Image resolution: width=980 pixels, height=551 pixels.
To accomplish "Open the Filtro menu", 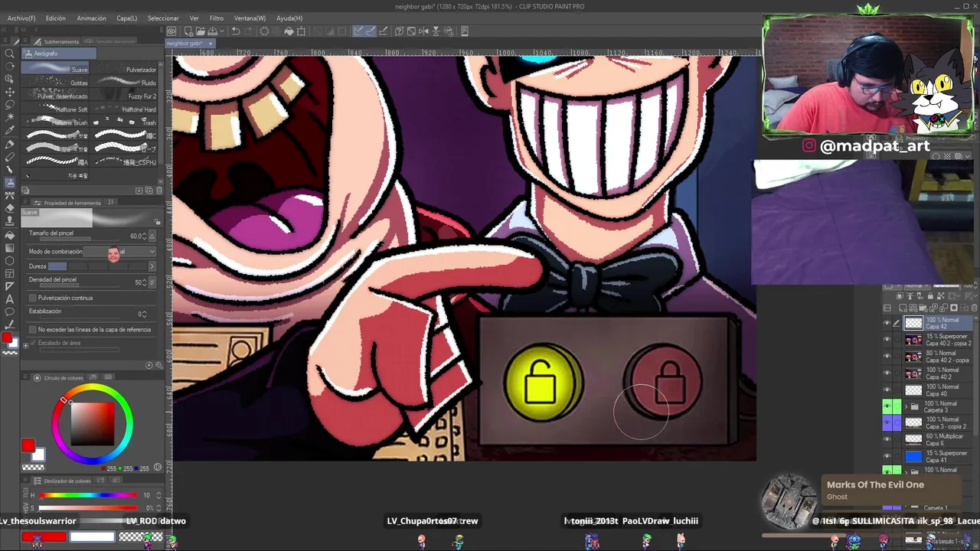I will [217, 18].
